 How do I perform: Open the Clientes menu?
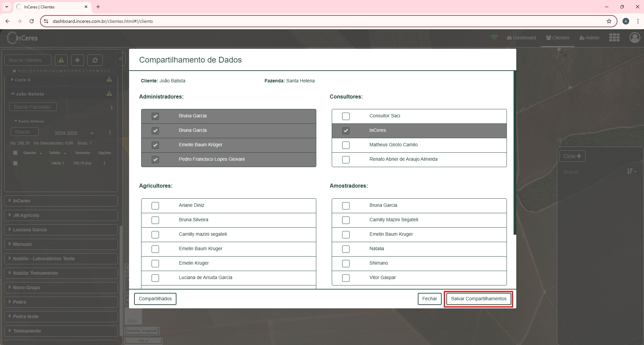coord(558,38)
